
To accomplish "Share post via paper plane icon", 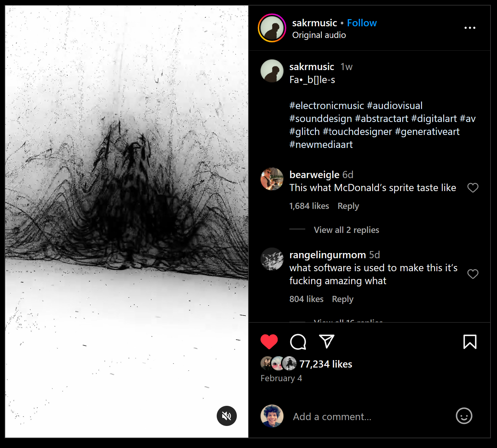I will [x=327, y=342].
